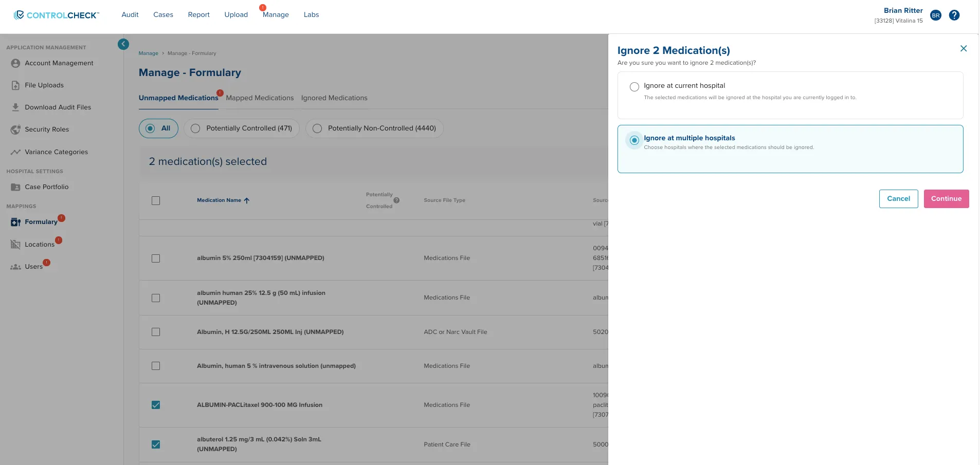The width and height of the screenshot is (980, 465).
Task: Follow the Manage breadcrumb link
Action: 149,53
